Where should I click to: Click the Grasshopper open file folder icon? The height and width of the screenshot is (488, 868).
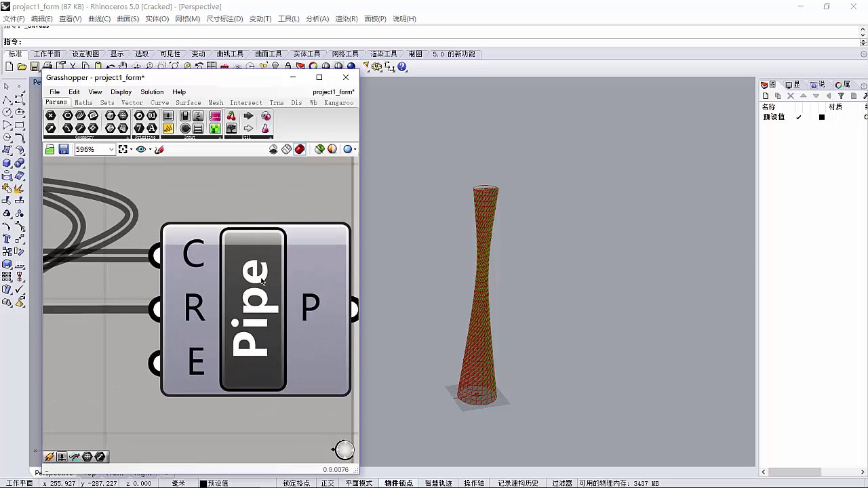50,149
